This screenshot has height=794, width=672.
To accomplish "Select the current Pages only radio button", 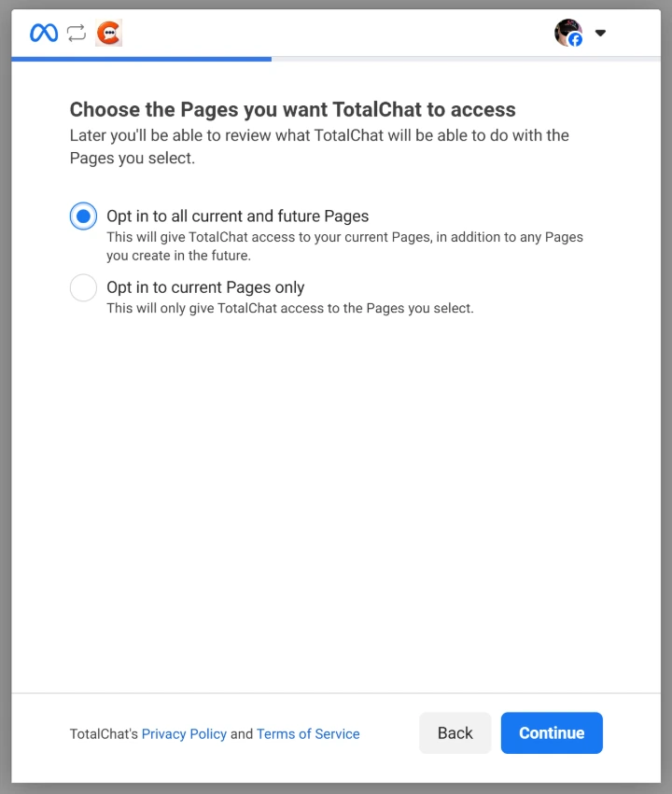I will (83, 287).
